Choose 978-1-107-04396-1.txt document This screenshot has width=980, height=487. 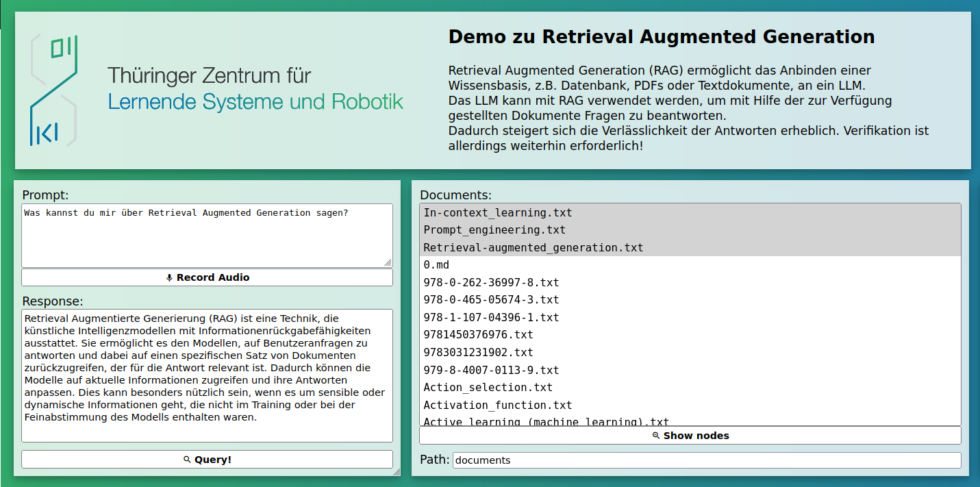click(x=491, y=318)
